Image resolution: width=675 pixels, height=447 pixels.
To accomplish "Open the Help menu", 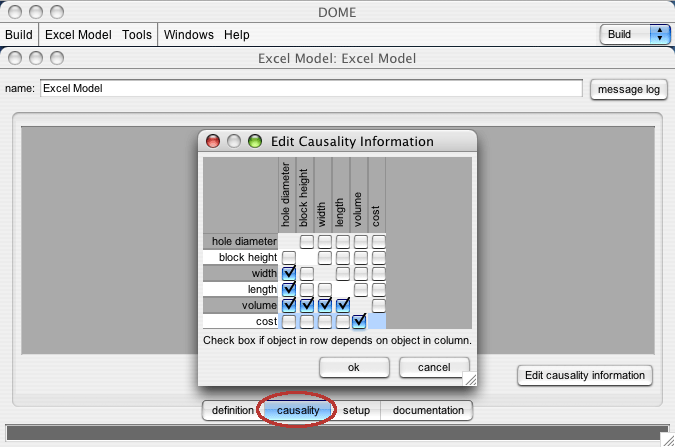I will pyautogui.click(x=237, y=34).
